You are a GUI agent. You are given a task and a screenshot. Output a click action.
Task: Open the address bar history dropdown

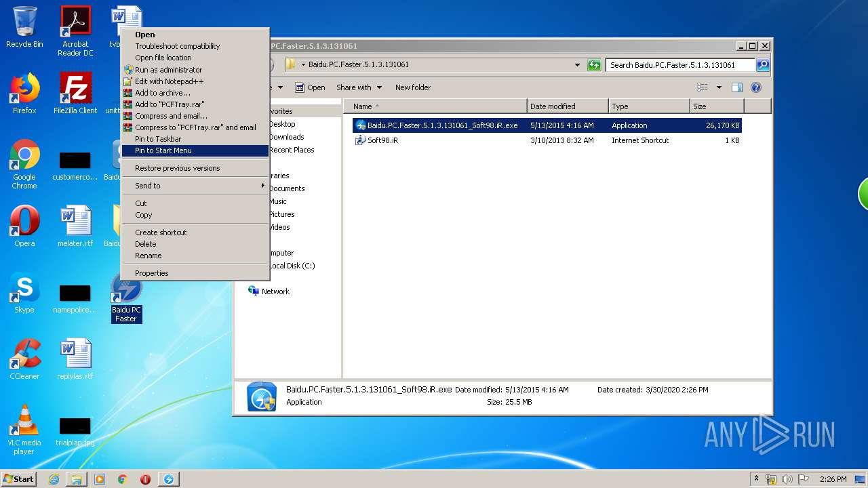577,65
